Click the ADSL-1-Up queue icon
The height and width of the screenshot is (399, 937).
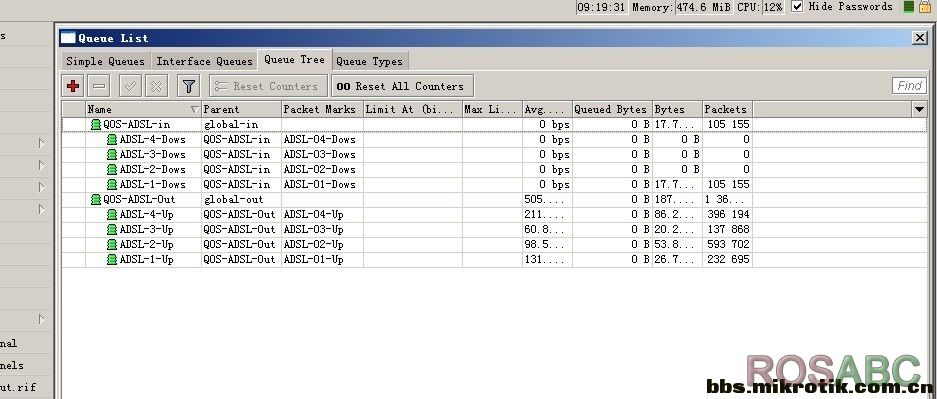coord(112,259)
